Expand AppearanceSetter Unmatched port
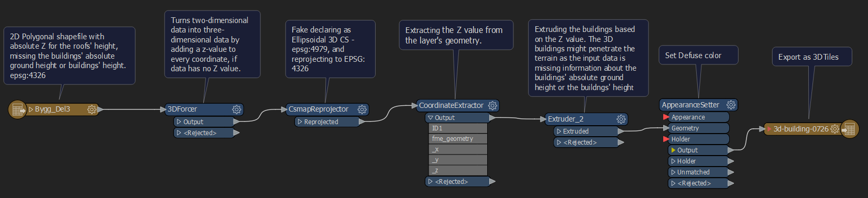868x198 pixels. point(673,172)
